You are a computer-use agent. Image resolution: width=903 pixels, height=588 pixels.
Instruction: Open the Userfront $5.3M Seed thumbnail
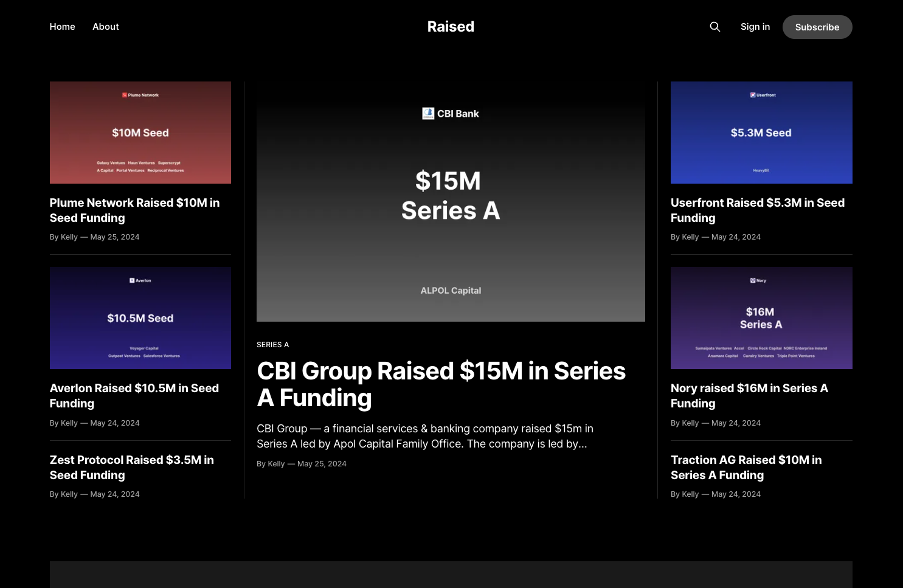(x=761, y=133)
